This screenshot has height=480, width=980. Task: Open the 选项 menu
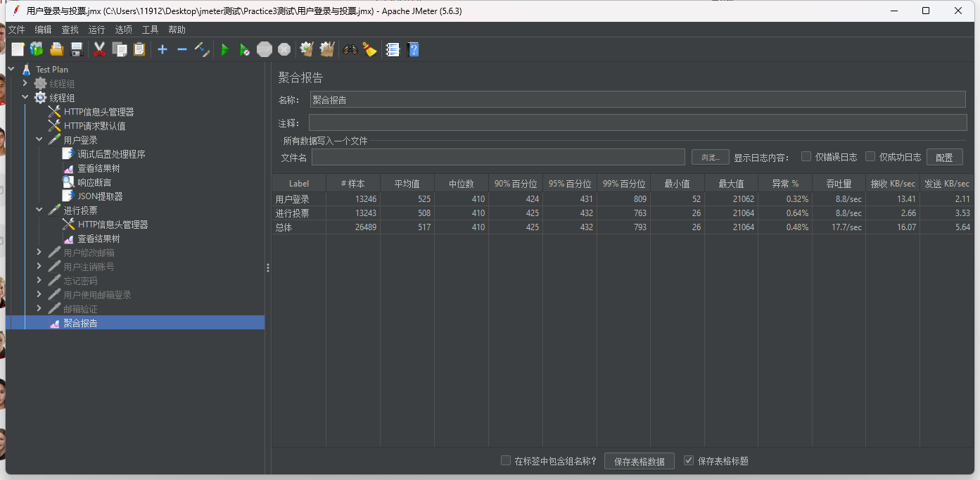pos(123,30)
